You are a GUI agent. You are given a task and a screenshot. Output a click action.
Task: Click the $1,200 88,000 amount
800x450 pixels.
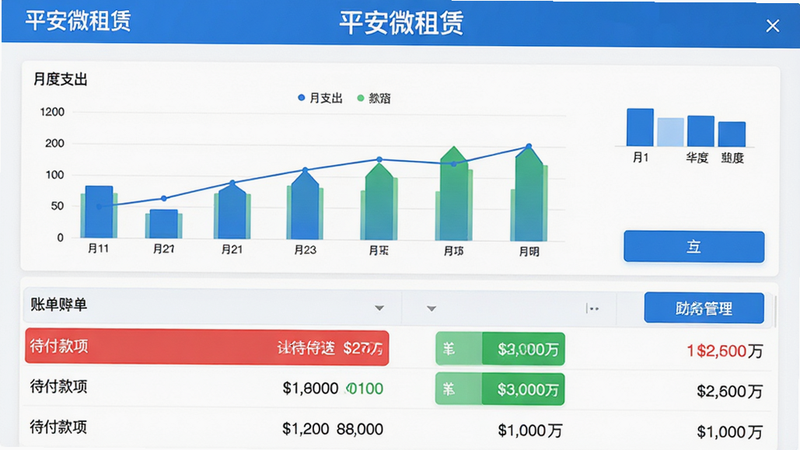click(333, 429)
